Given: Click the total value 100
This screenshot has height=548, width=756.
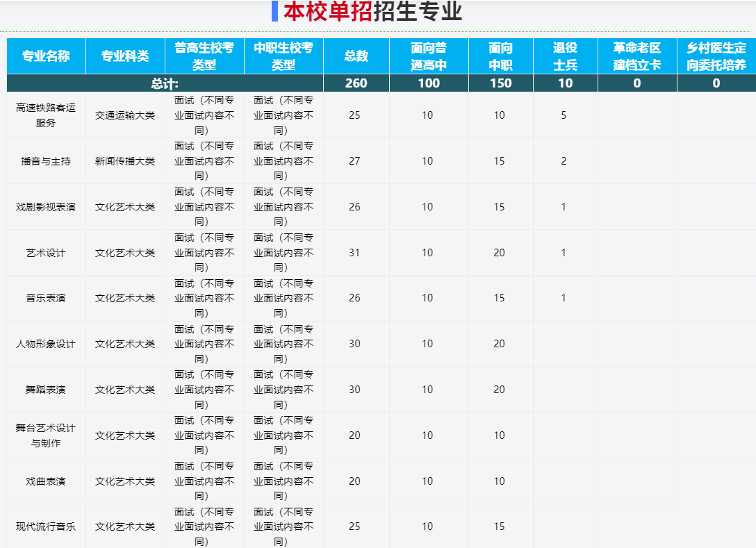Looking at the screenshot, I should (x=429, y=83).
